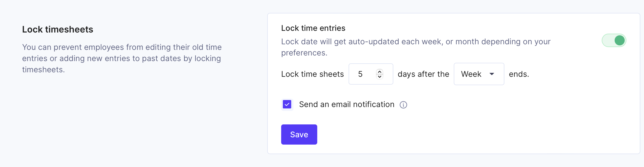Click the word "Week" in the selector

coord(471,74)
